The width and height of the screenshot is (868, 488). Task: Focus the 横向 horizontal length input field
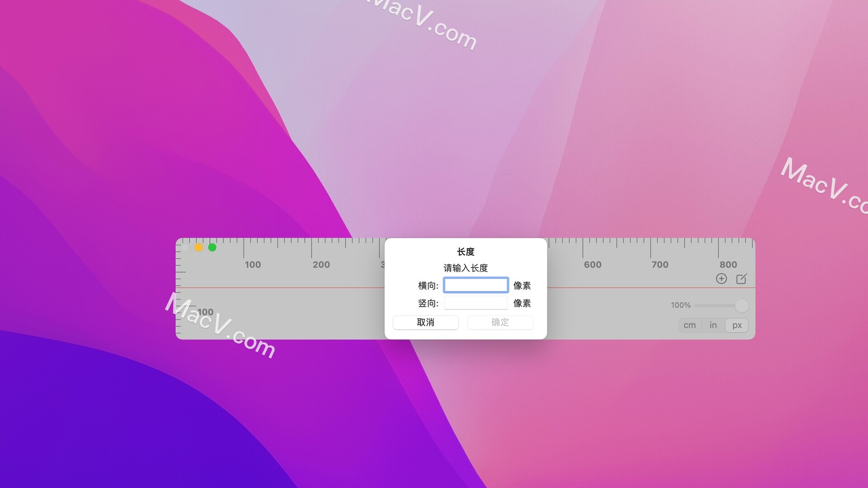click(x=476, y=285)
